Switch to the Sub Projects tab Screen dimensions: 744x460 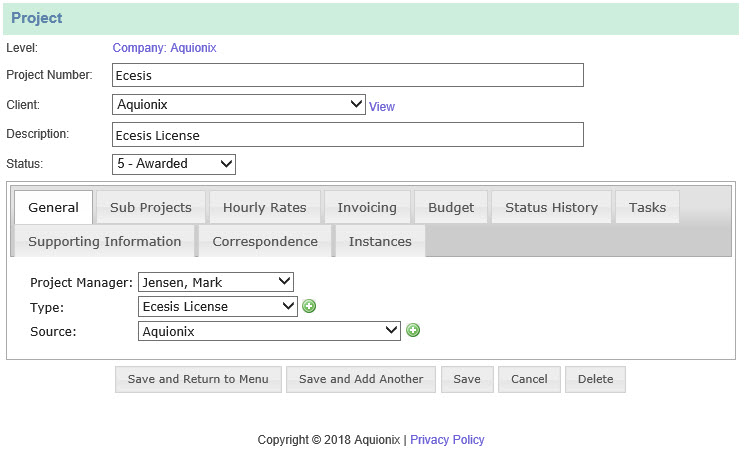151,207
